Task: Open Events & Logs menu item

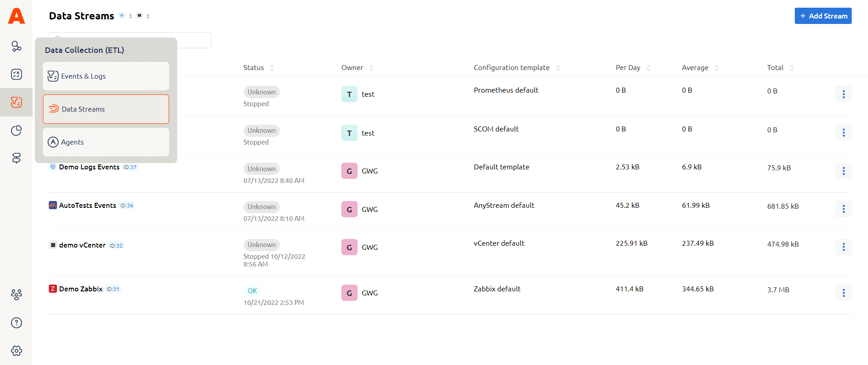Action: [106, 76]
